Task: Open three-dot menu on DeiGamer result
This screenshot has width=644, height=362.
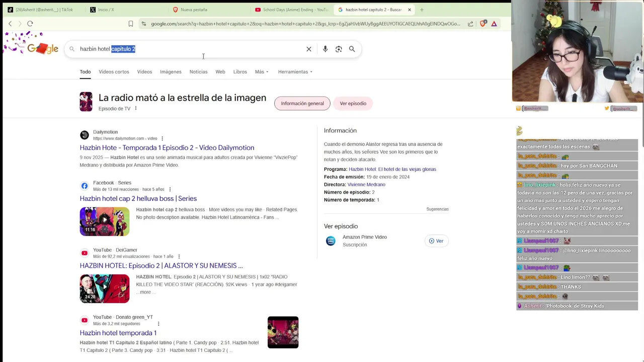Action: tap(179, 257)
